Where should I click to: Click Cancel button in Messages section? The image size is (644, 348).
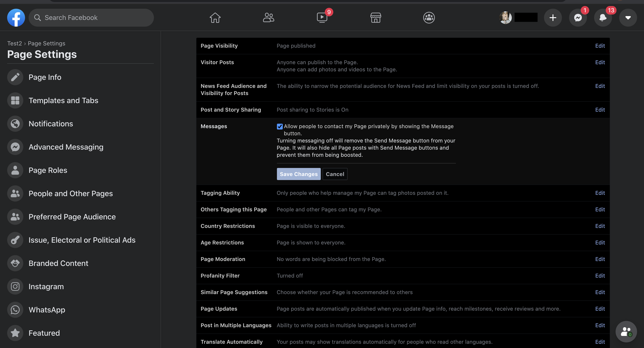[x=335, y=174]
